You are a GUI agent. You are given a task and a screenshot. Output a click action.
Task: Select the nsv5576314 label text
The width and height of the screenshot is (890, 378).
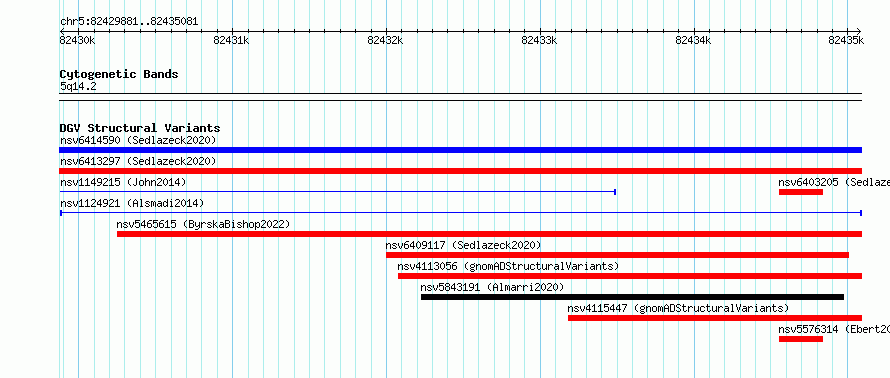click(834, 329)
